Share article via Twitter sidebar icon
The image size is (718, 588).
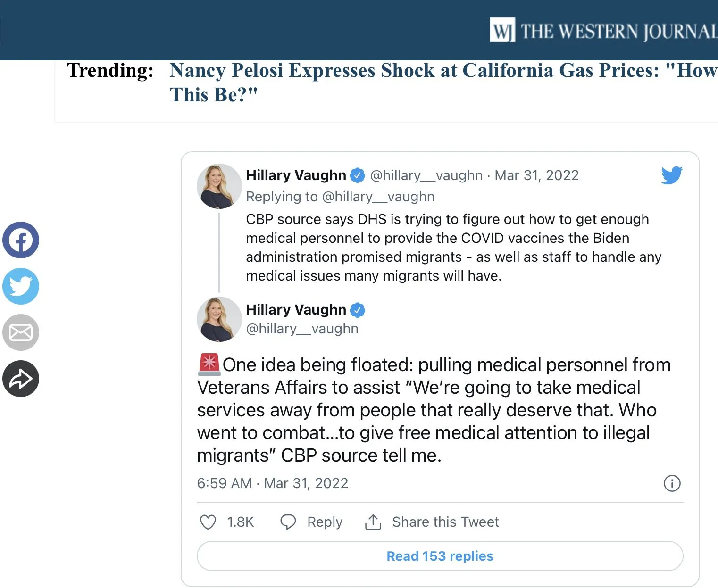pos(21,286)
